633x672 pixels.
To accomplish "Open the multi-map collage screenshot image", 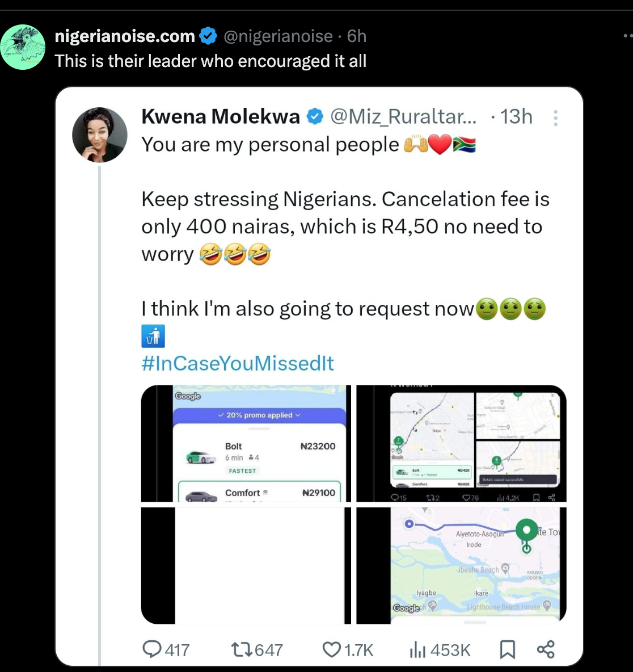I will [x=461, y=443].
